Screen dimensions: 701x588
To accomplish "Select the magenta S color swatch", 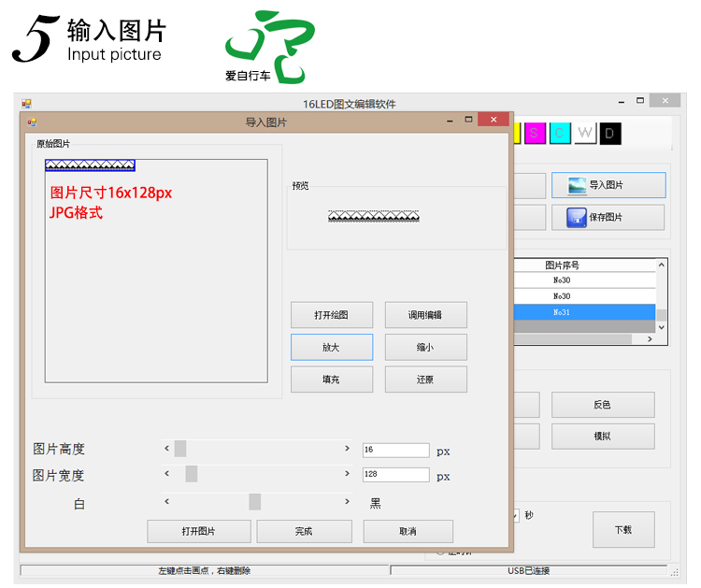I will 535,133.
